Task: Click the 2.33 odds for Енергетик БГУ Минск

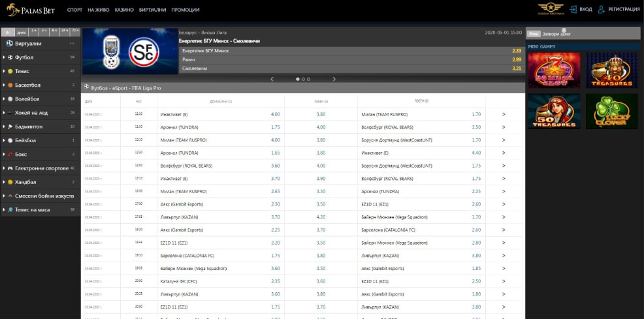Action: click(x=516, y=50)
